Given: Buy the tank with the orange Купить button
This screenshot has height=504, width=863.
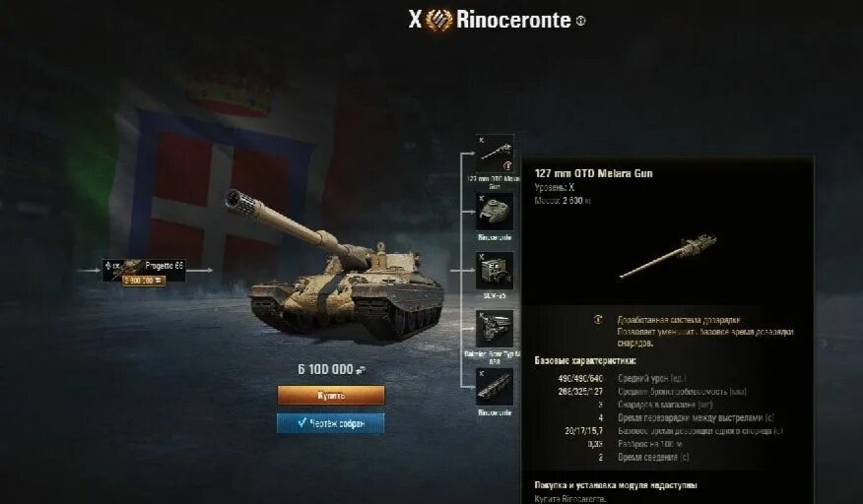Looking at the screenshot, I should coord(331,395).
